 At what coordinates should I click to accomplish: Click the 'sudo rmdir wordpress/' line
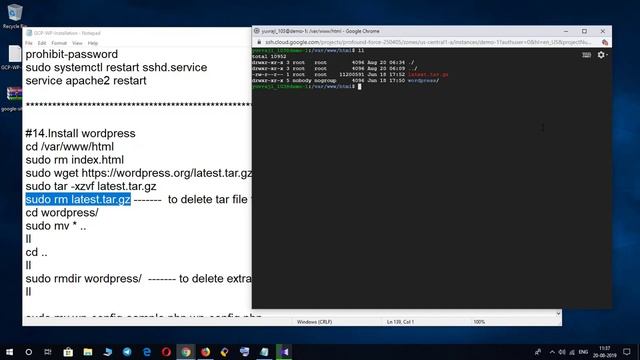[x=84, y=278]
